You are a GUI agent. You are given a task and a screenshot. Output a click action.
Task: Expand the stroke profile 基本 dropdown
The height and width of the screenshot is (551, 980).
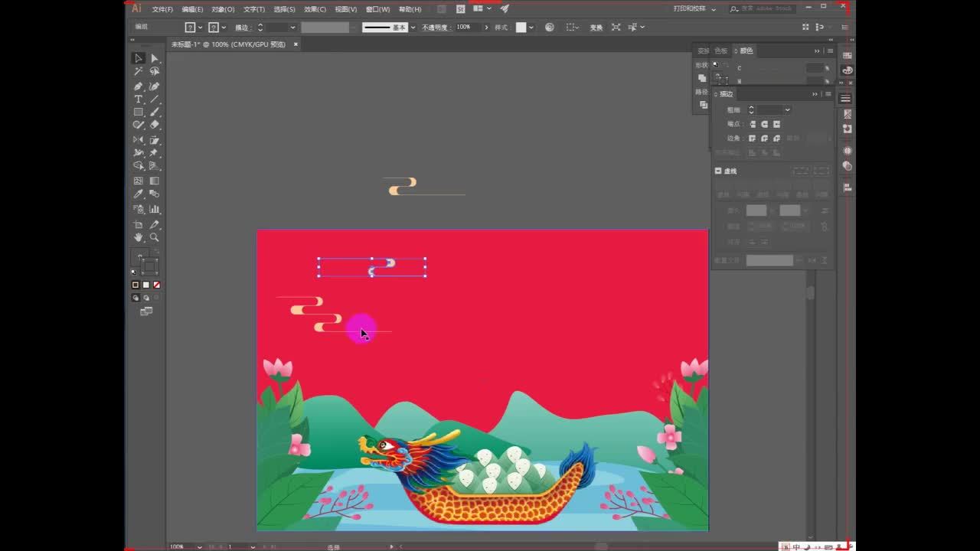click(x=413, y=28)
